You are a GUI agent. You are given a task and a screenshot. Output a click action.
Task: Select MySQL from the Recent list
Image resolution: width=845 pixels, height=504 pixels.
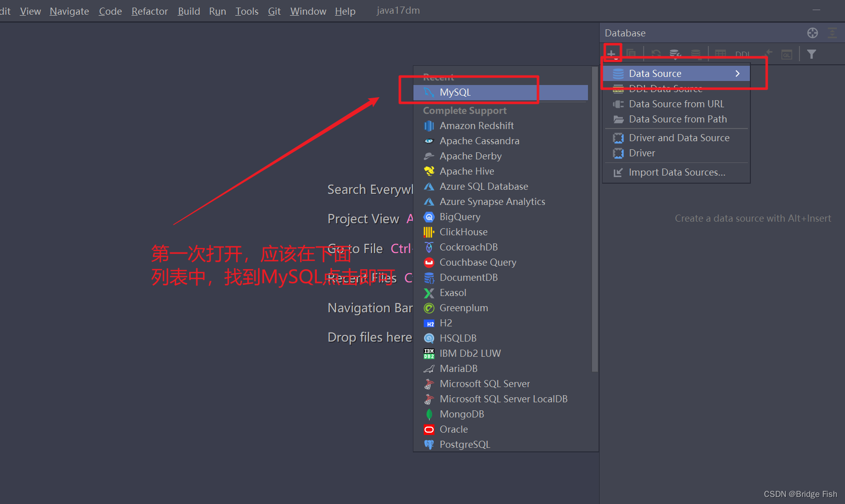tap(458, 92)
